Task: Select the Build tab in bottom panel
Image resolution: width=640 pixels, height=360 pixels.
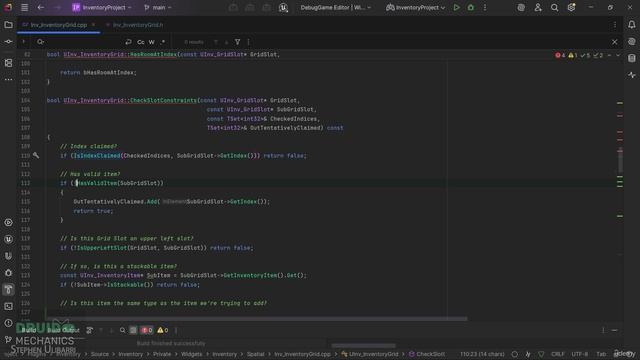Action: [x=29, y=330]
